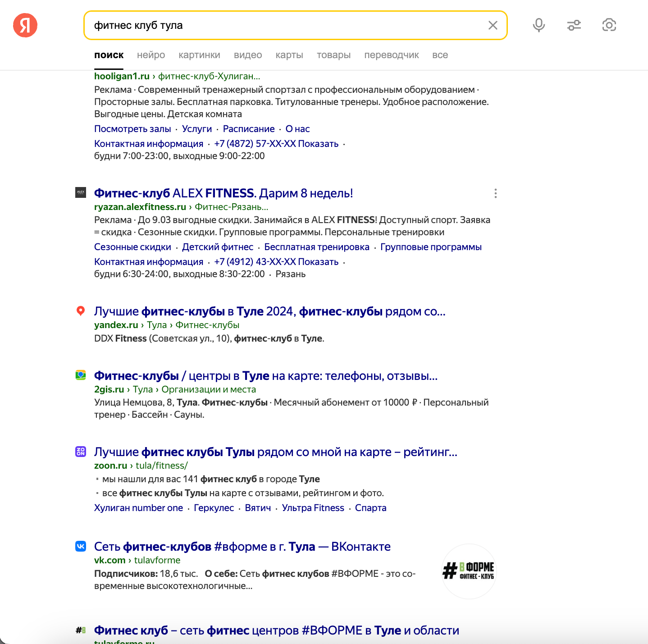The width and height of the screenshot is (648, 644).
Task: Open the #ВФОРМЕ фитнес-клуб logo thumbnail
Action: pyautogui.click(x=469, y=571)
